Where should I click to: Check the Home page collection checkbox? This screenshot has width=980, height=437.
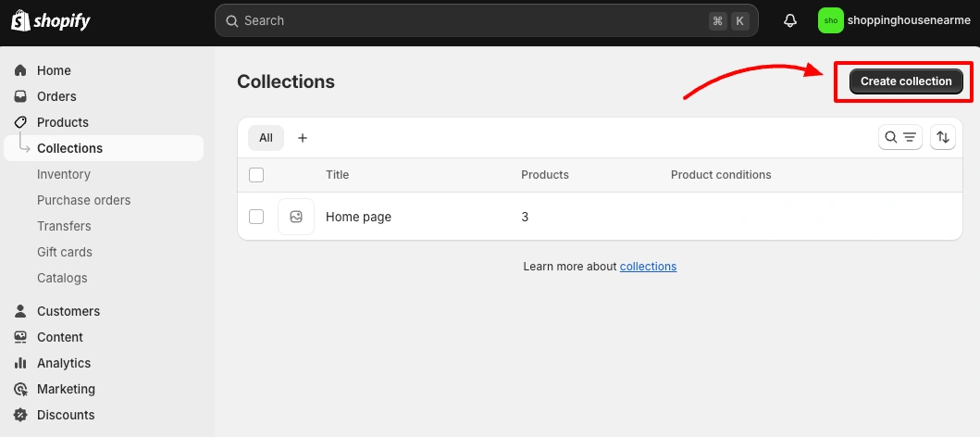(x=256, y=217)
